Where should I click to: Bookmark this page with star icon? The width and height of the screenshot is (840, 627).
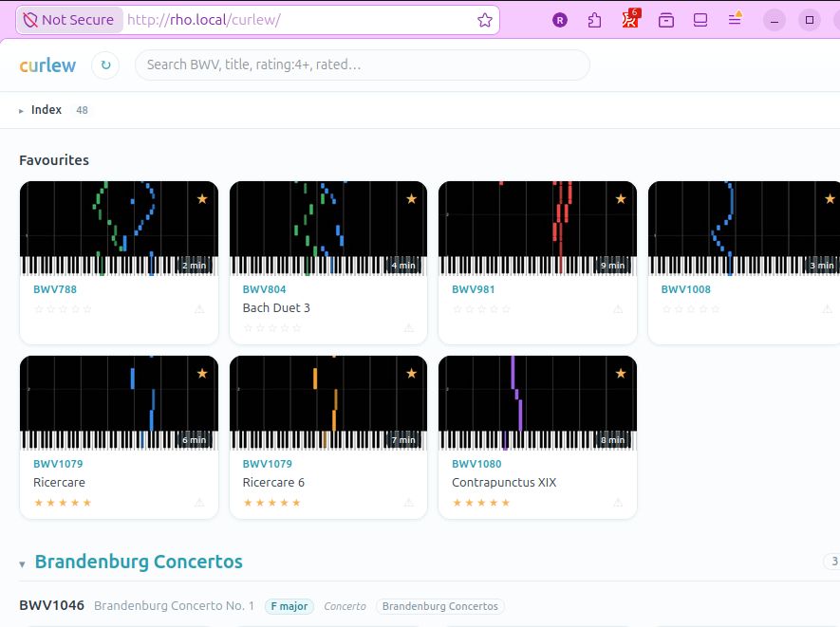coord(485,20)
